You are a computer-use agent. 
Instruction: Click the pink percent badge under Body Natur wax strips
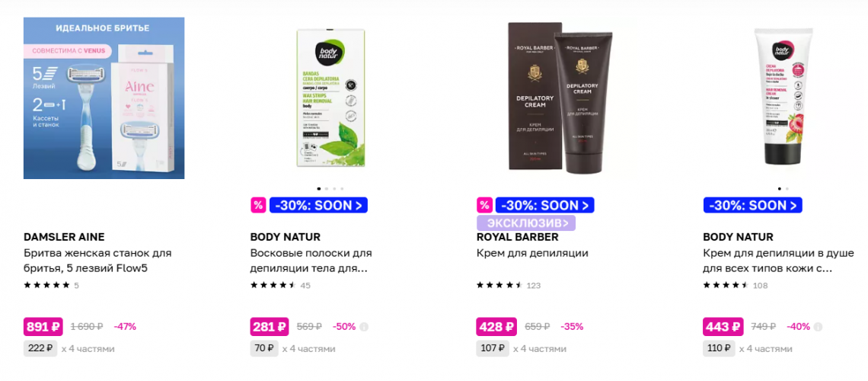[258, 206]
